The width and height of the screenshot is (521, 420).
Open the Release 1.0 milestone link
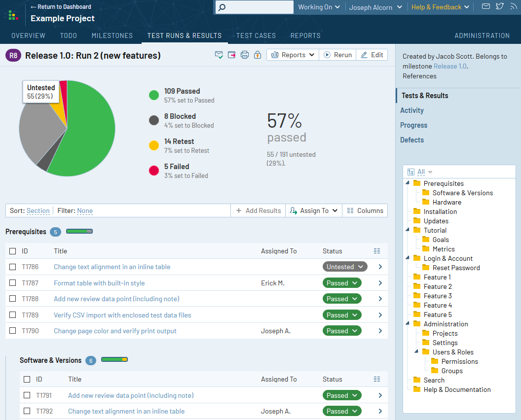pos(450,66)
